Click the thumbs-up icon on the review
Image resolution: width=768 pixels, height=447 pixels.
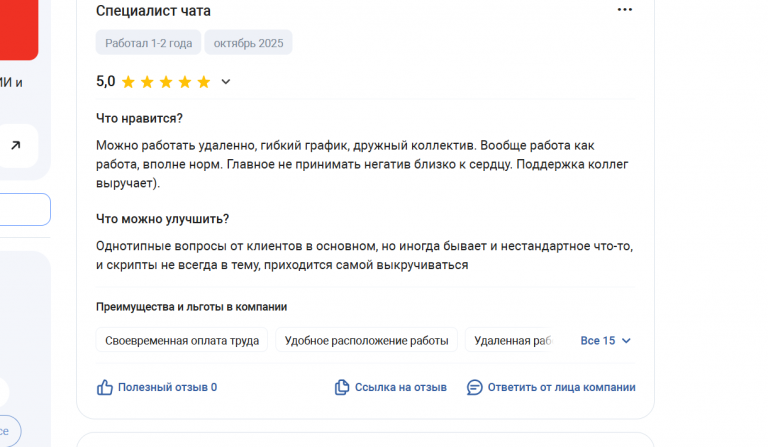pos(105,387)
